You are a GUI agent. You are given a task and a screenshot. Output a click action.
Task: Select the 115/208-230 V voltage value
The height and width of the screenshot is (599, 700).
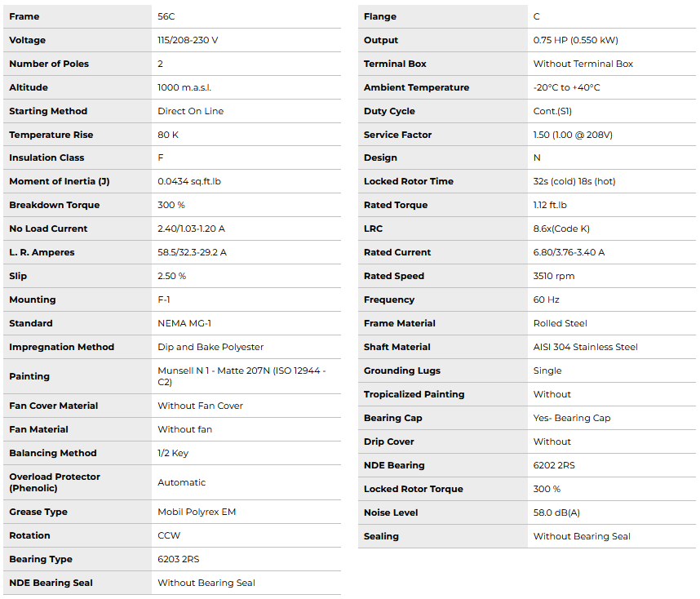188,40
